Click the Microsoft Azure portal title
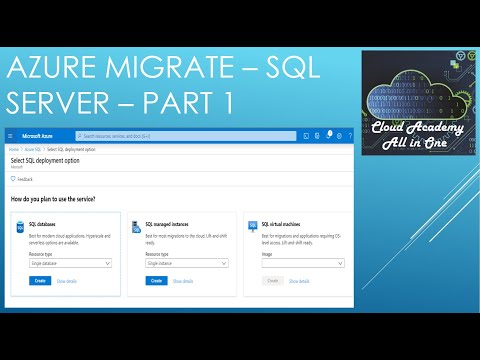Image resolution: width=480 pixels, height=360 pixels. tap(37, 136)
